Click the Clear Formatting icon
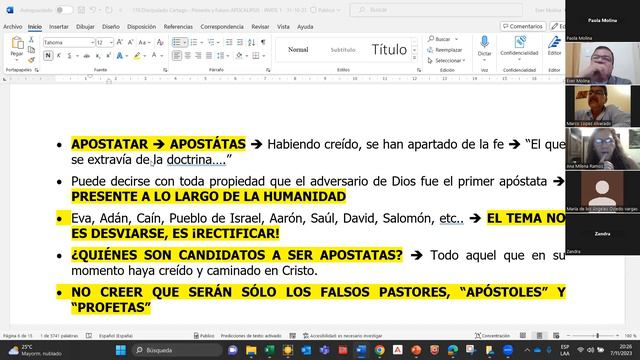Image resolution: width=640 pixels, height=360 pixels. coord(160,42)
